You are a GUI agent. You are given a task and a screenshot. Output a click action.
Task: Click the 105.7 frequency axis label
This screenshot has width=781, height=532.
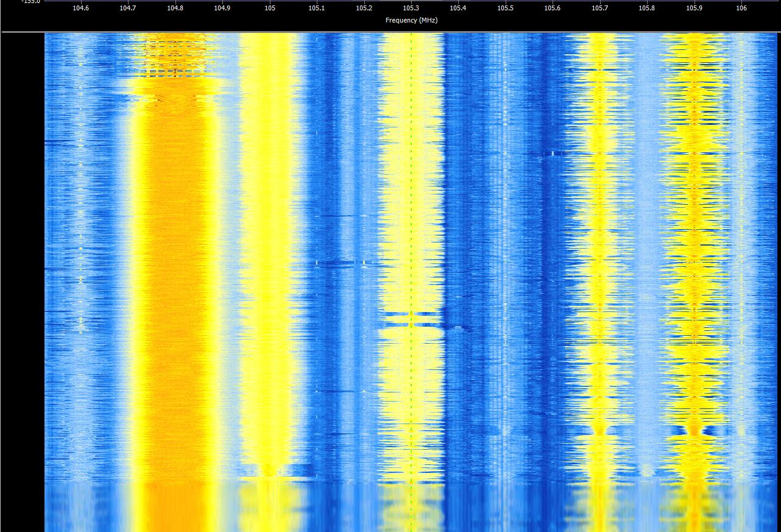[x=599, y=9]
